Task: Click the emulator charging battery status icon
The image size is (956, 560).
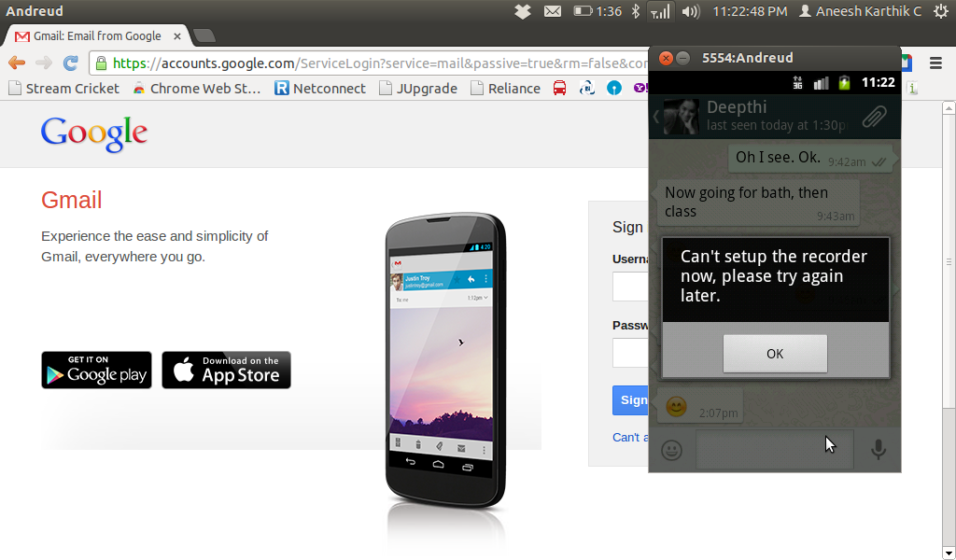Action: click(x=844, y=82)
